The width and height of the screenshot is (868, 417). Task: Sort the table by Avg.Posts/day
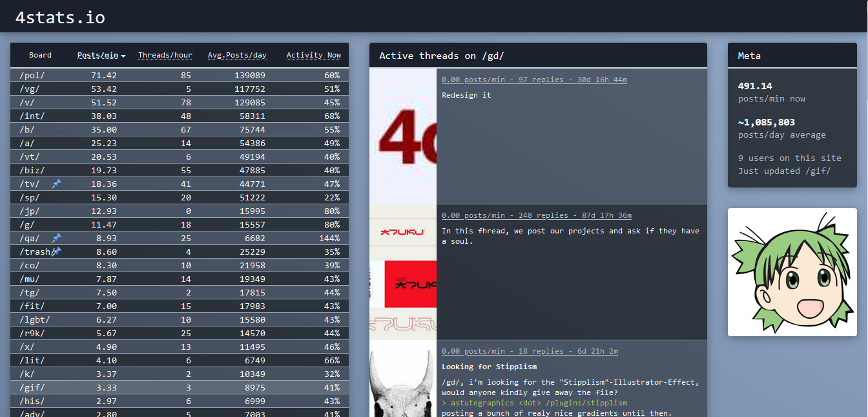click(x=237, y=56)
